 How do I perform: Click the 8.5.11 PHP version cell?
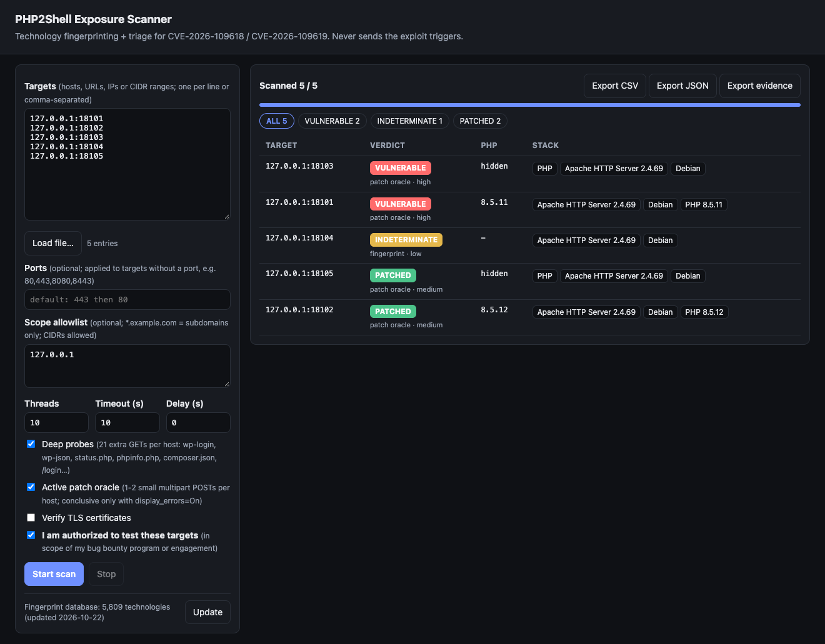[x=494, y=202]
